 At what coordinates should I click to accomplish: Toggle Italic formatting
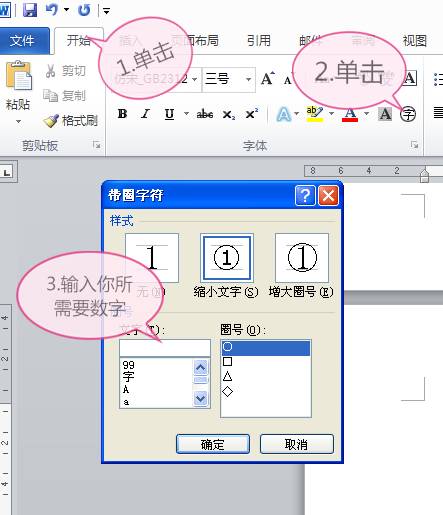pos(145,114)
